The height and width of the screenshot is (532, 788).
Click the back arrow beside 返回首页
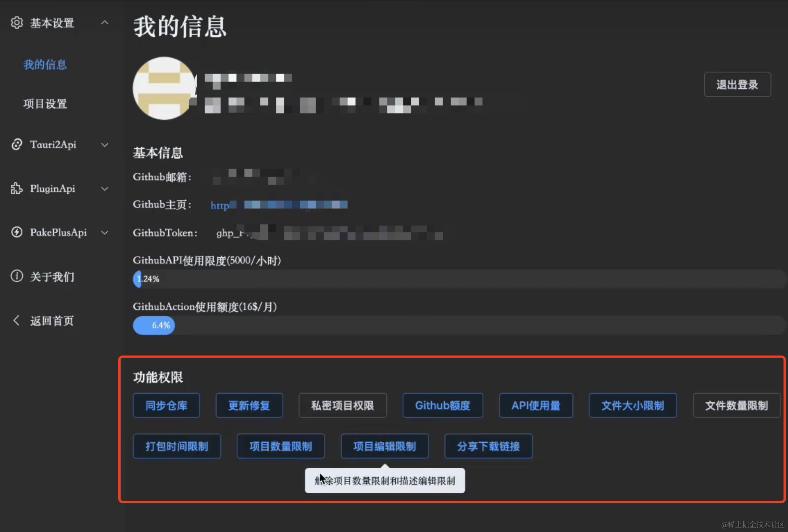point(17,320)
